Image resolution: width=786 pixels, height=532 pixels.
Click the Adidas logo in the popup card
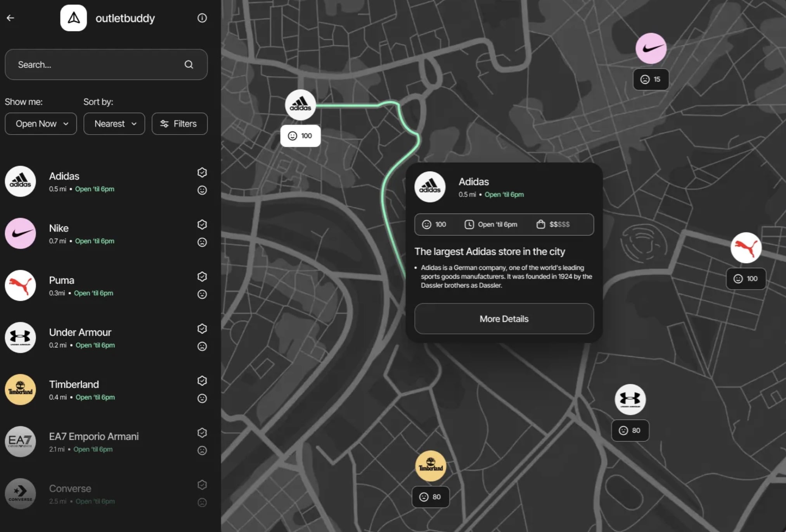pos(430,187)
